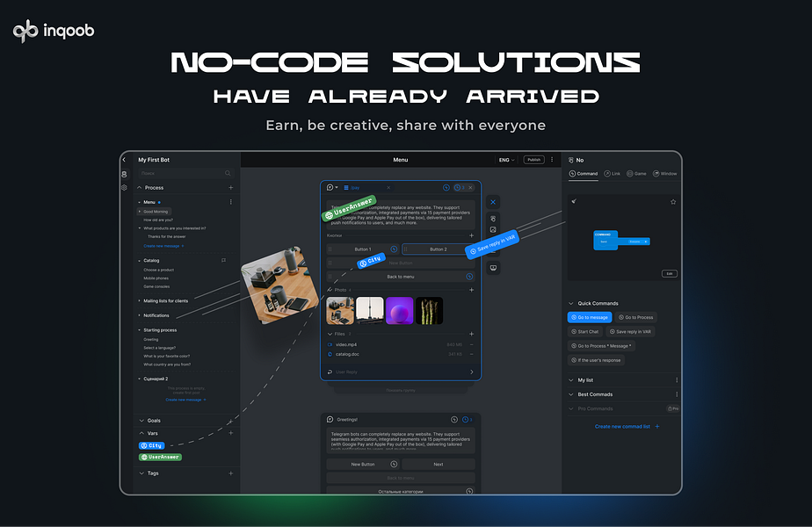The width and height of the screenshot is (812, 527).
Task: Open the bot icon in the left rail
Action: [124, 175]
